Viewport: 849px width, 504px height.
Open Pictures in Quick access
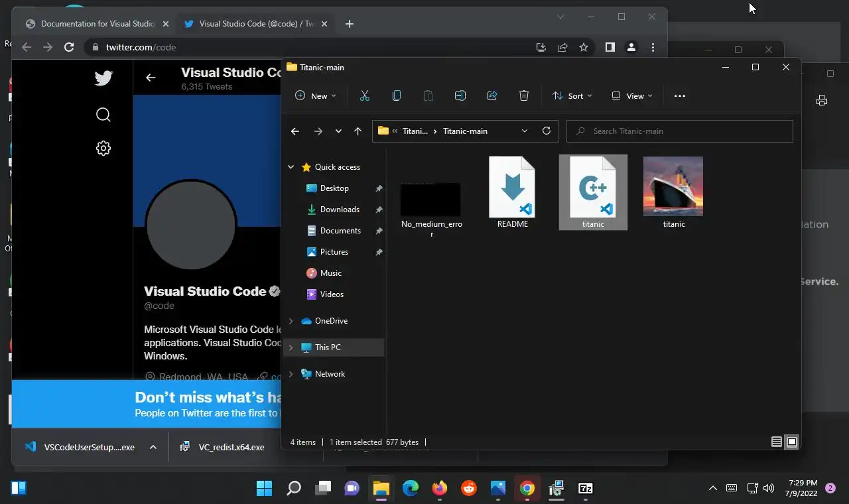tap(334, 252)
